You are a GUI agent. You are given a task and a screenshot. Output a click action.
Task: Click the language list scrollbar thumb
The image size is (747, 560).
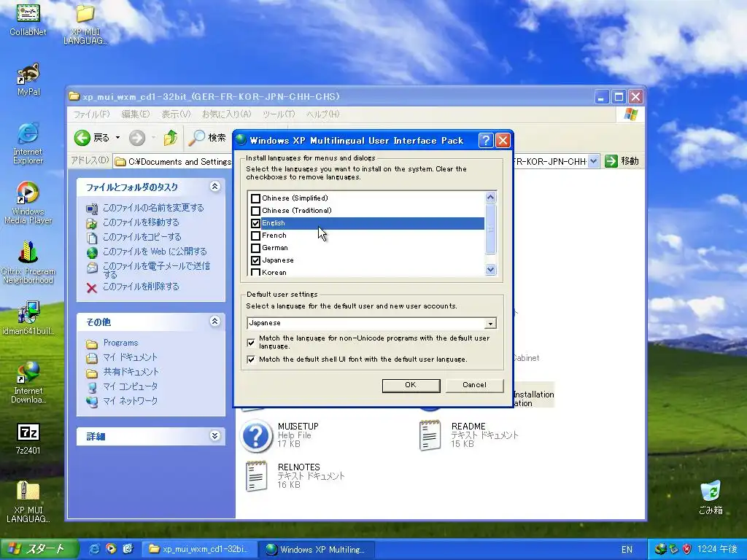pyautogui.click(x=490, y=229)
